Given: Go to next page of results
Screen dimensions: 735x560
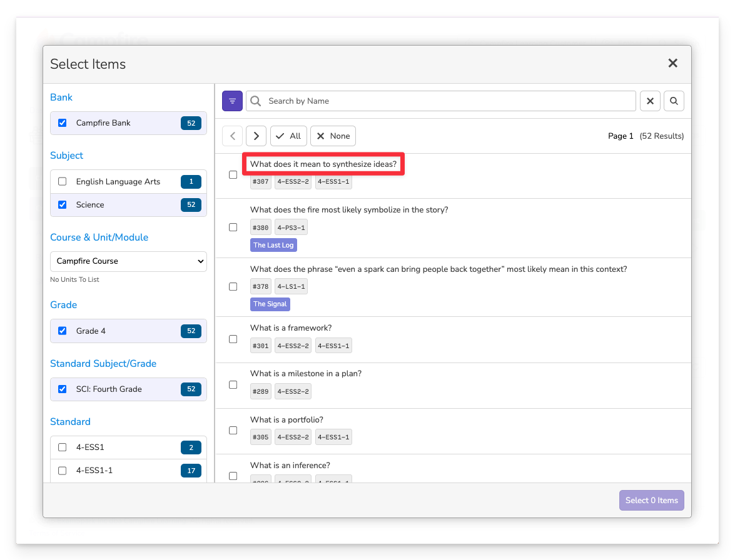Looking at the screenshot, I should (x=256, y=136).
